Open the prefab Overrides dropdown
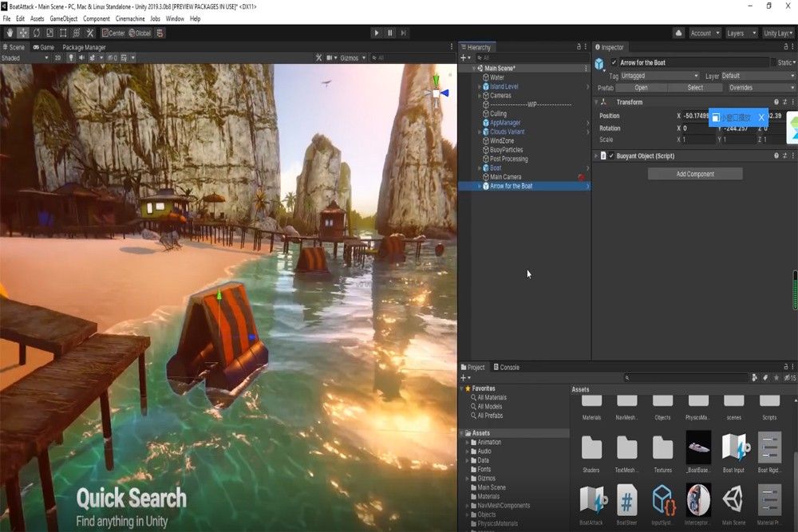The image size is (798, 532). (x=760, y=88)
